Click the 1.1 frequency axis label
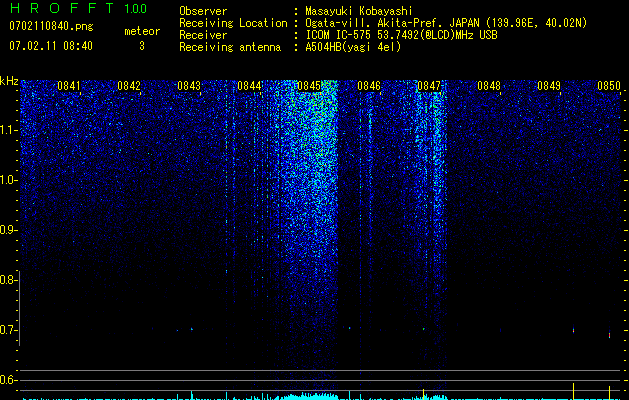This screenshot has height=400, width=629. [8, 130]
